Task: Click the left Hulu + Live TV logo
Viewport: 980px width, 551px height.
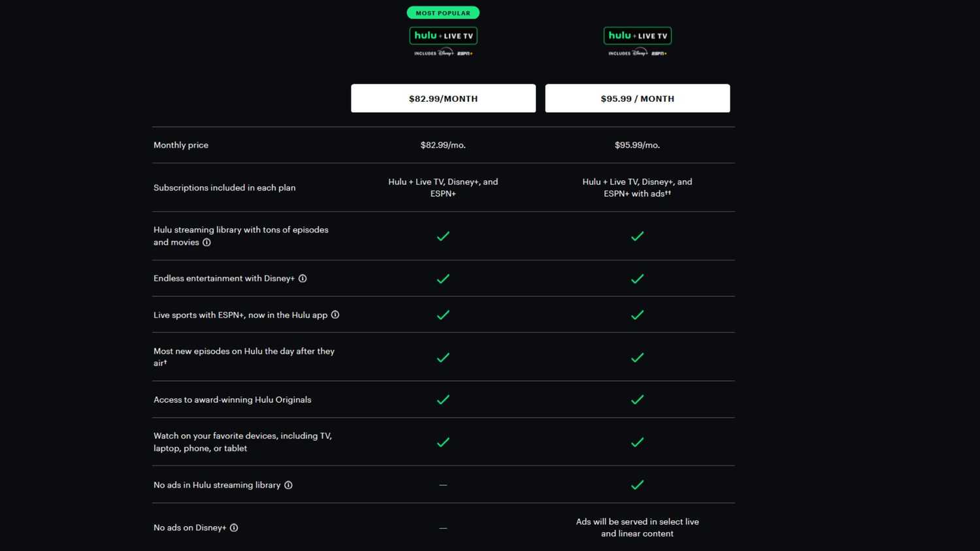Action: tap(443, 35)
